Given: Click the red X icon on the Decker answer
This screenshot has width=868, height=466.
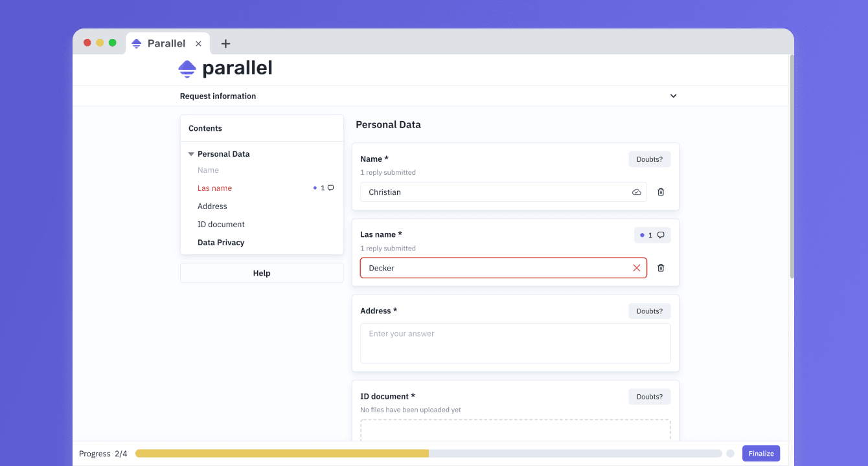Looking at the screenshot, I should [636, 267].
